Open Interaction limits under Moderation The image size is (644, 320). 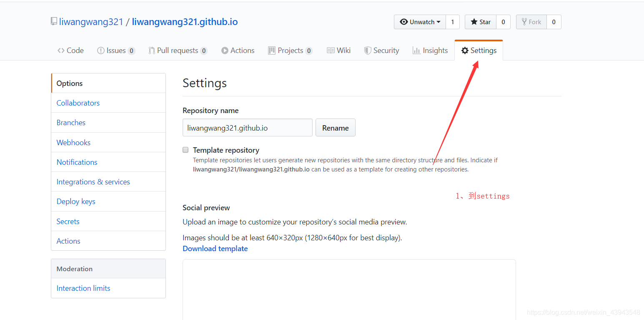108,288
